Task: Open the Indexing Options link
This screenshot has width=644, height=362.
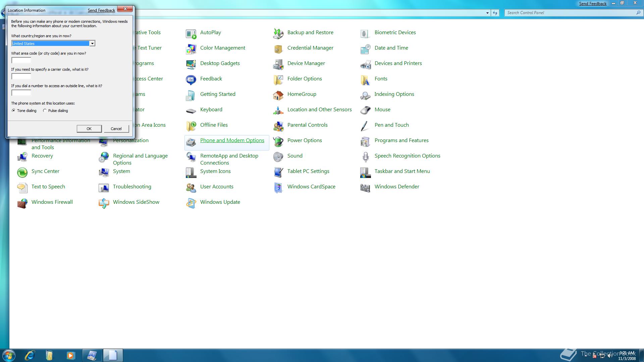Action: tap(394, 94)
